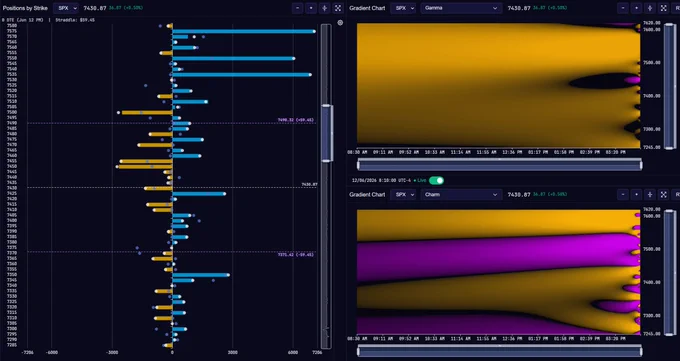Screen dimensions: 680x361
Task: Open the Charm metric dropdown
Action: click(461, 195)
